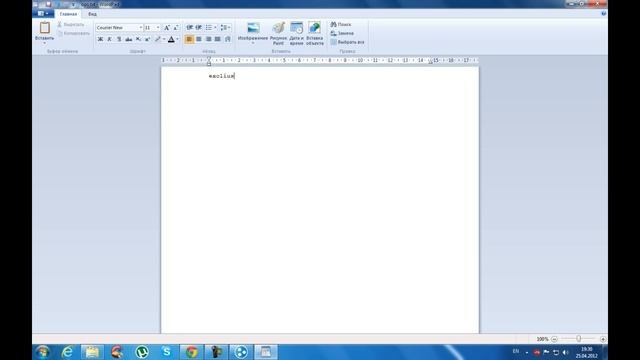Open Google Chrome from taskbar

pos(191,352)
